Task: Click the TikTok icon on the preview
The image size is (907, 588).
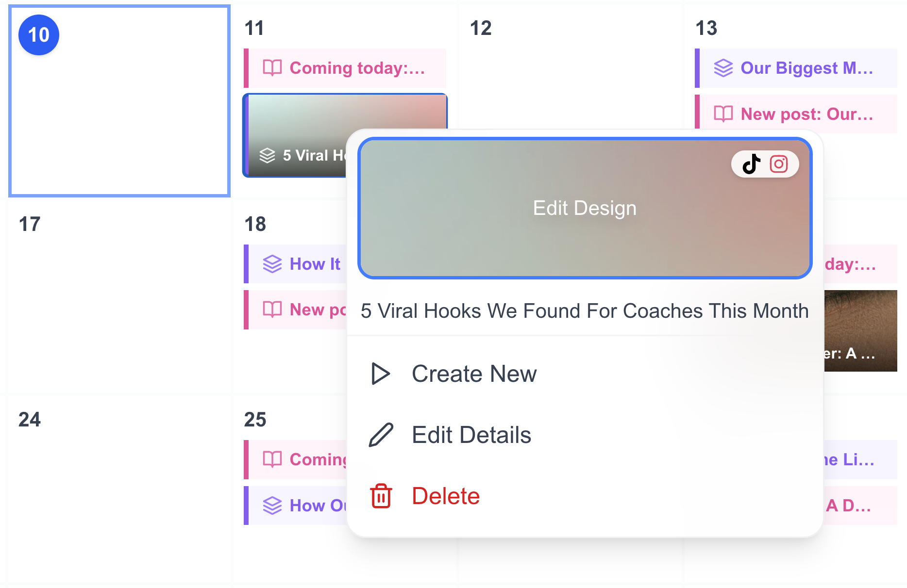Action: (x=752, y=164)
